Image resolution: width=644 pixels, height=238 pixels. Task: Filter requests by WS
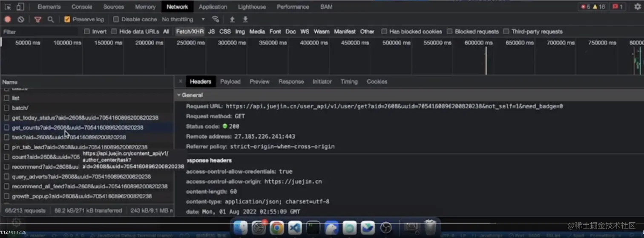pyautogui.click(x=305, y=32)
